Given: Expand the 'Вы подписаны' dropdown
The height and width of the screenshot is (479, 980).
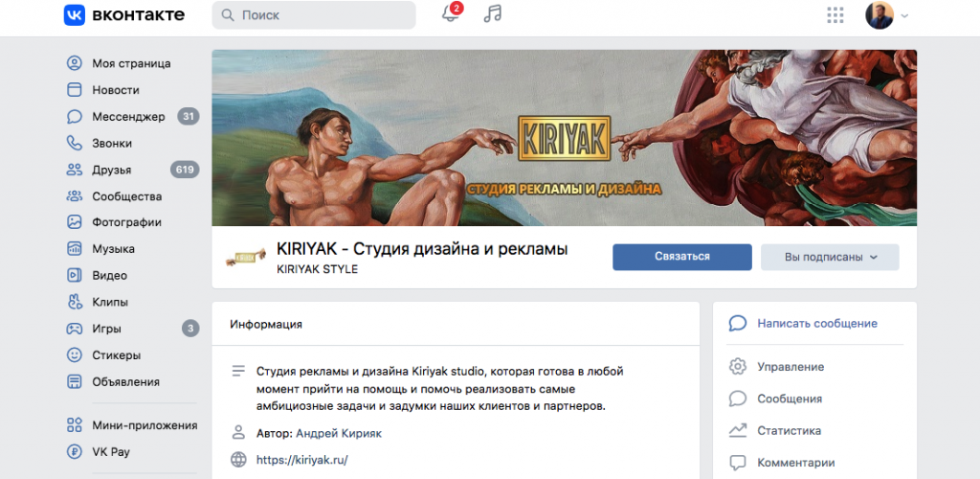Looking at the screenshot, I should click(830, 257).
